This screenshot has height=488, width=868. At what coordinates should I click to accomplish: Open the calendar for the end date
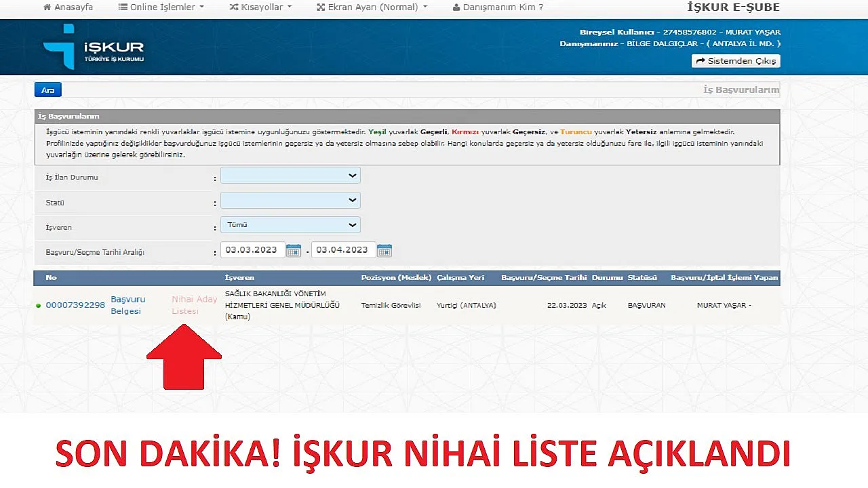coord(384,250)
